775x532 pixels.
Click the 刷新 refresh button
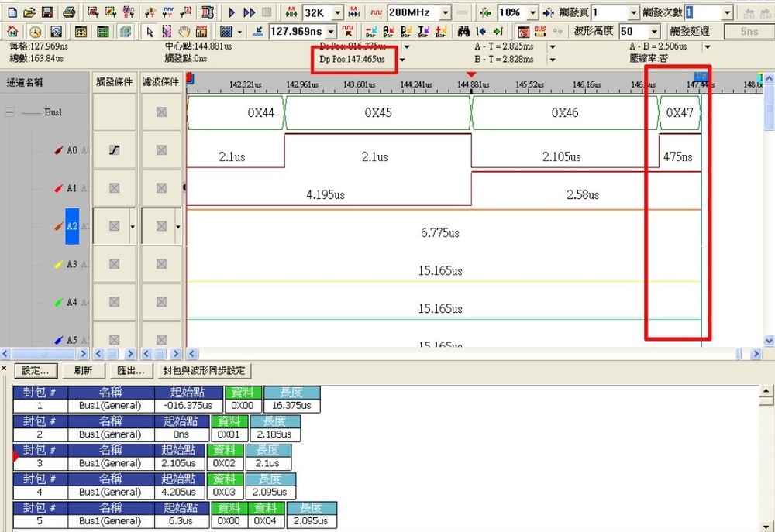pos(83,370)
